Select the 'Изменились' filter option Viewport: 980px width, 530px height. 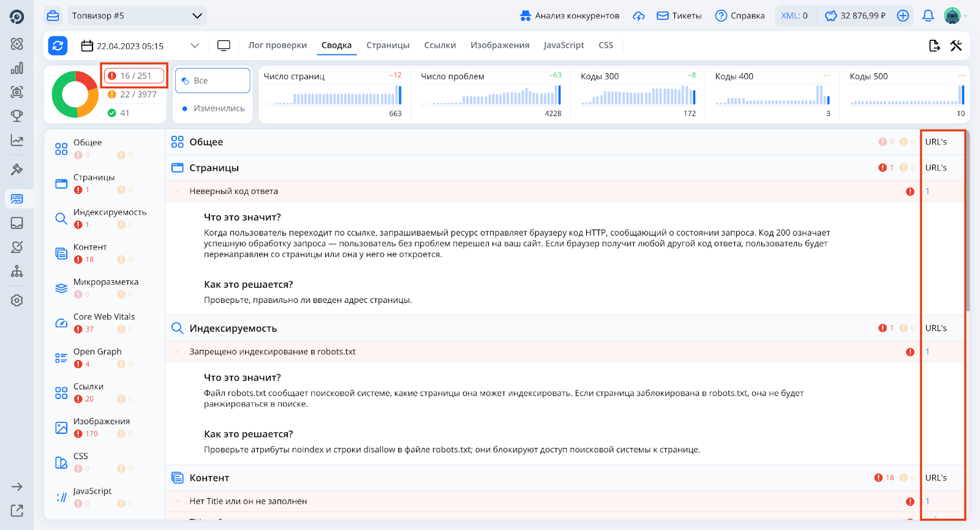click(x=213, y=108)
